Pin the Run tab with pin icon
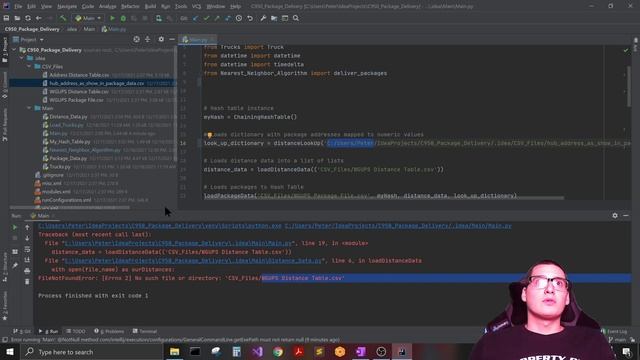The height and width of the screenshot is (360, 640). (x=15, y=266)
